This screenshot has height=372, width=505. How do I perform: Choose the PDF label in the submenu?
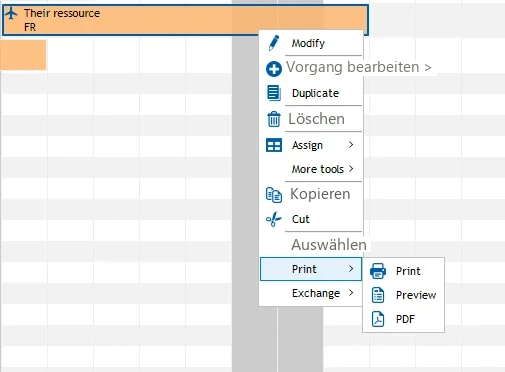405,319
